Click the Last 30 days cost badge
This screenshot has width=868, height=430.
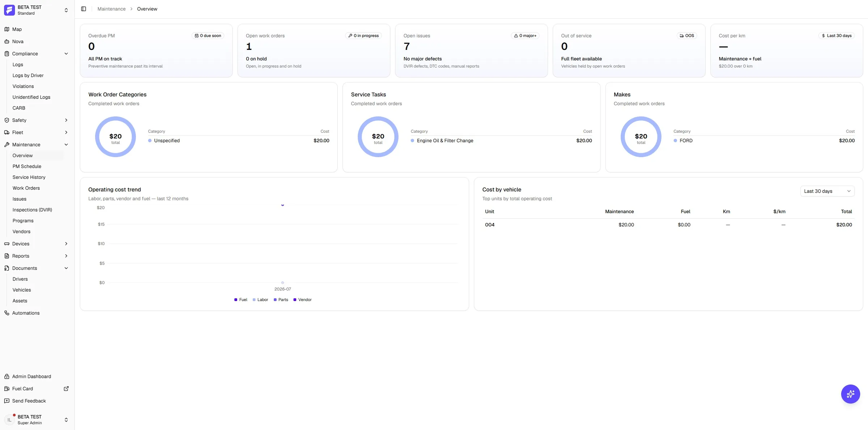(837, 36)
